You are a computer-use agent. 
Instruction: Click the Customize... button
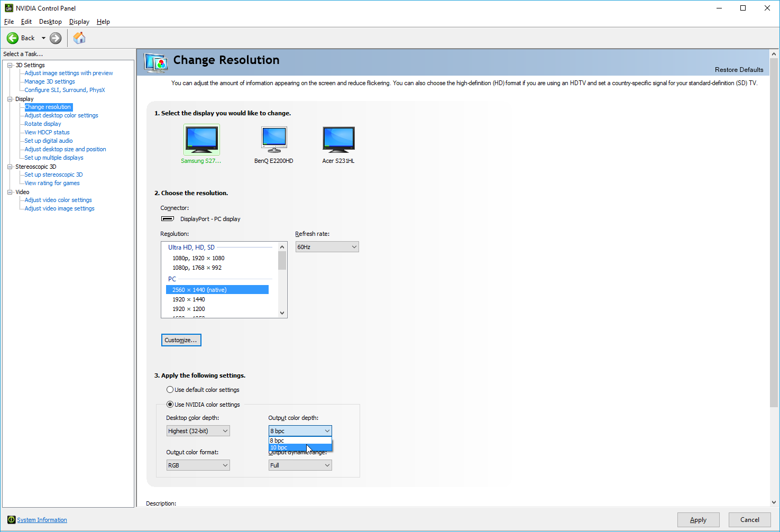tap(181, 340)
